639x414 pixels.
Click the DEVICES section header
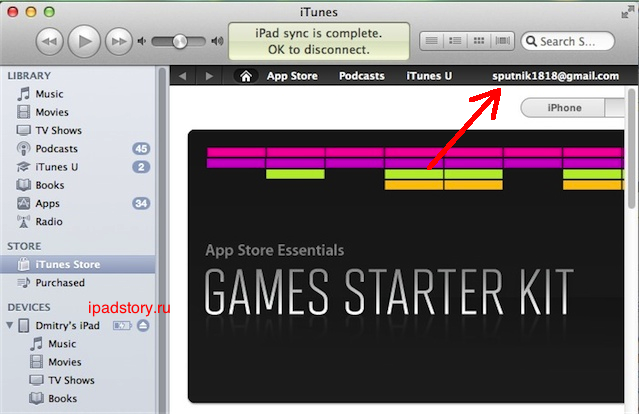pos(29,307)
